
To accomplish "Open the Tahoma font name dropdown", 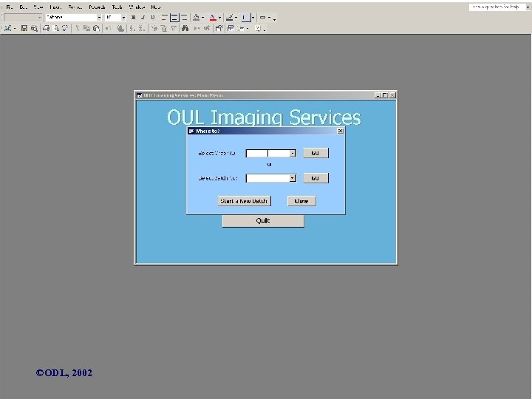I will [x=99, y=17].
